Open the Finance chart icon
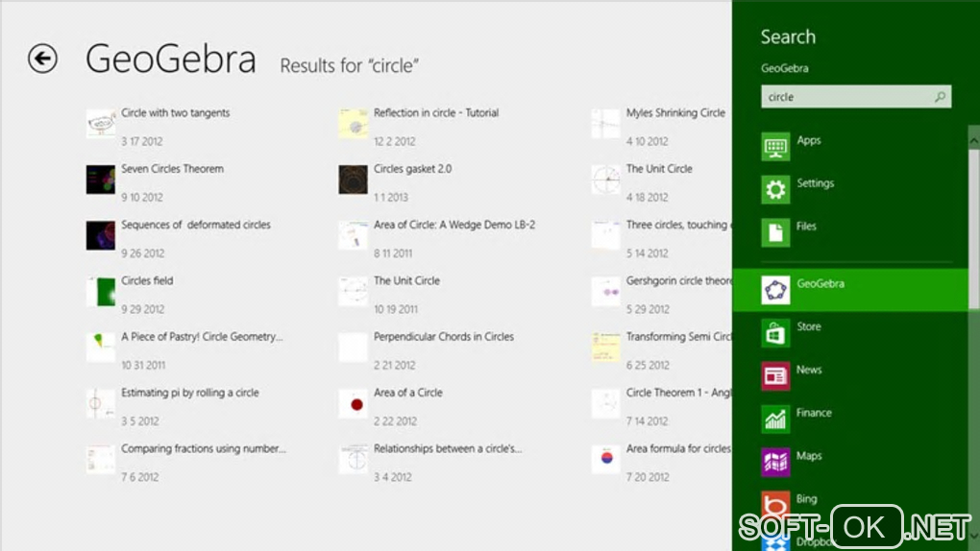980x551 pixels. pos(775,419)
